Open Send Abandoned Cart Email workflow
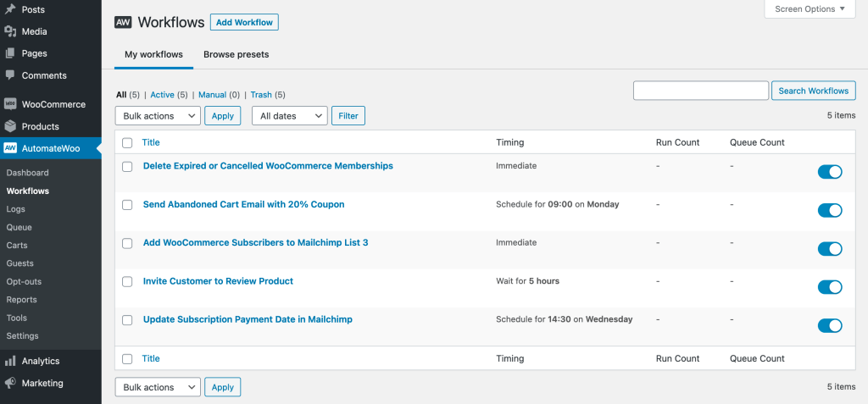 [243, 204]
